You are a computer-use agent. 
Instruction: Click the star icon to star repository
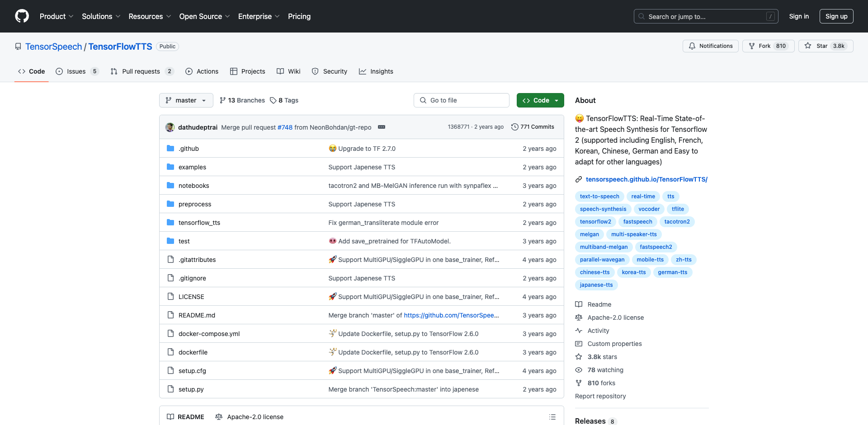click(808, 46)
